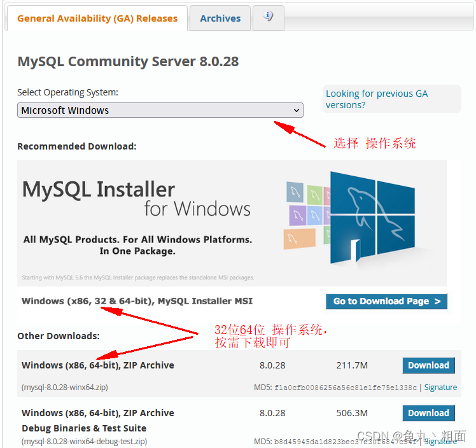
Task: Click the Debug Binaries & Test Suite label
Action: (84, 428)
